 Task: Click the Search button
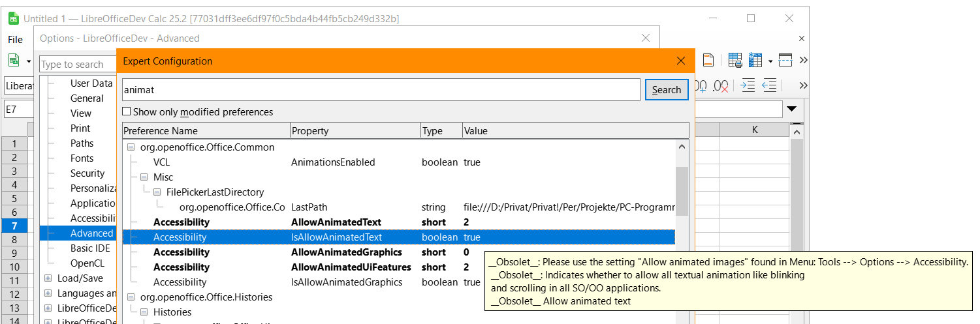click(667, 90)
